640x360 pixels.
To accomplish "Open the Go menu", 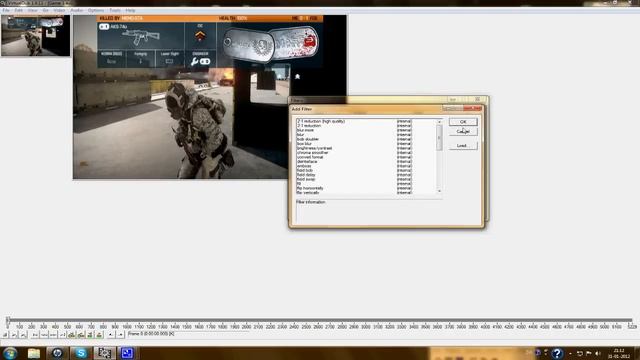I will click(45, 10).
